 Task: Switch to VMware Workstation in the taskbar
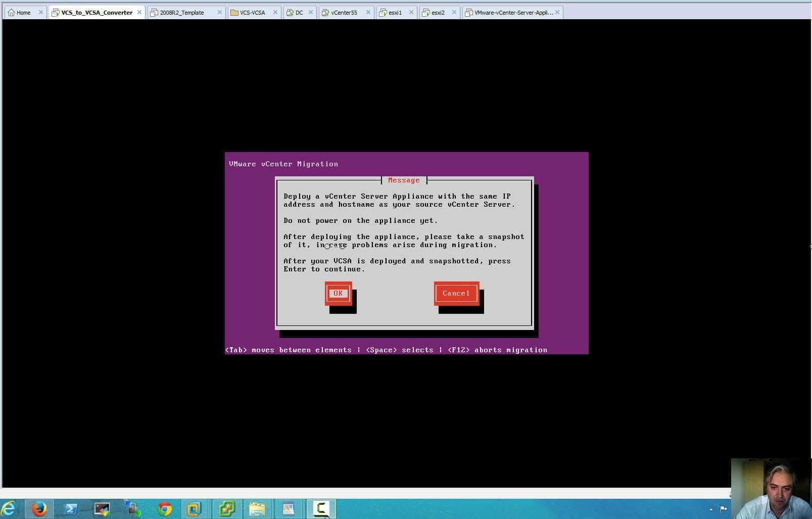194,509
